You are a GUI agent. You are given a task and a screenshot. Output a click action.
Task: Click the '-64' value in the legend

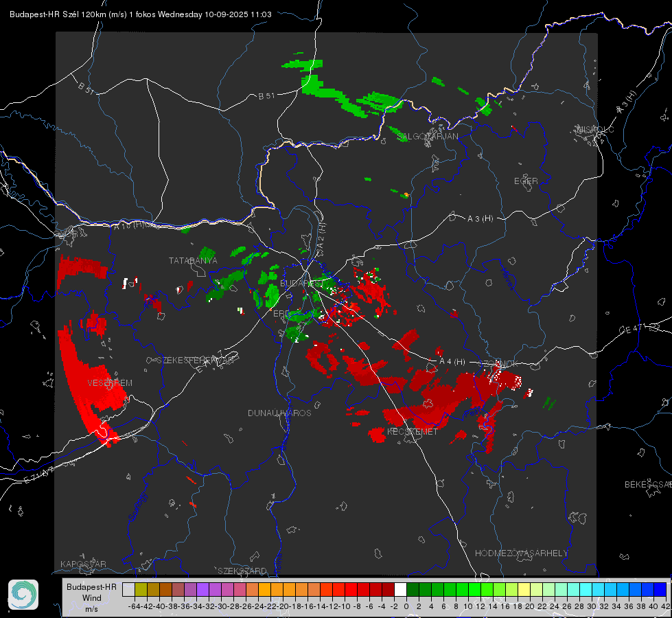(134, 606)
